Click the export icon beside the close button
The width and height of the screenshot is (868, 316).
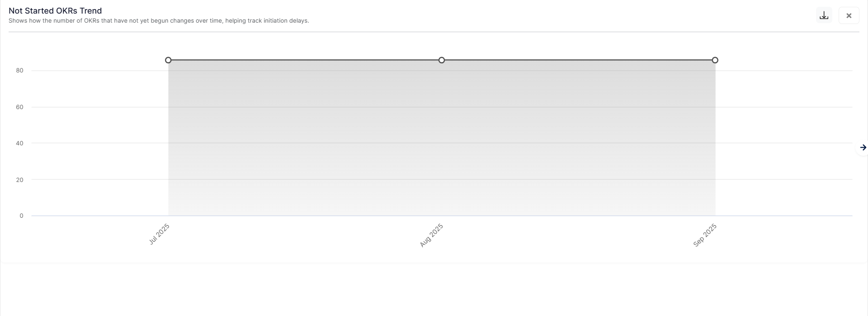[x=824, y=15]
